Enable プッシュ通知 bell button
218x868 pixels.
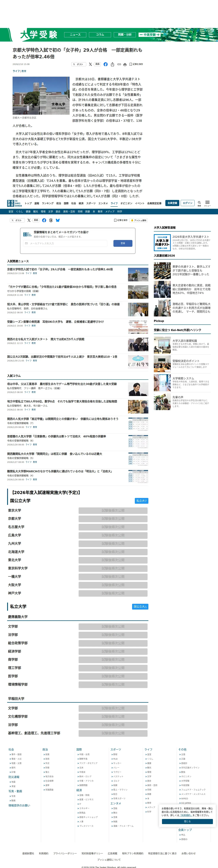pos(139,220)
